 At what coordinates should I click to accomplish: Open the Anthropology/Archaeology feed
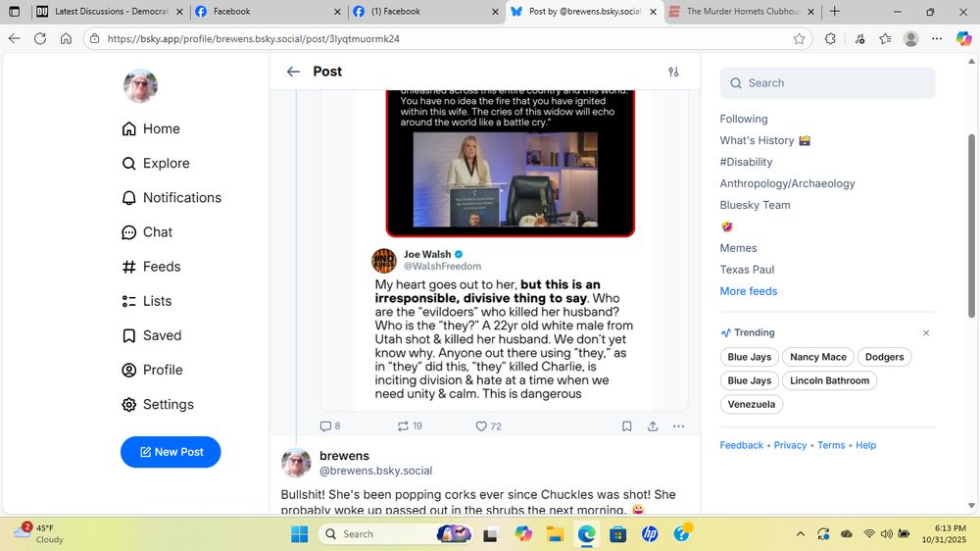(x=788, y=183)
